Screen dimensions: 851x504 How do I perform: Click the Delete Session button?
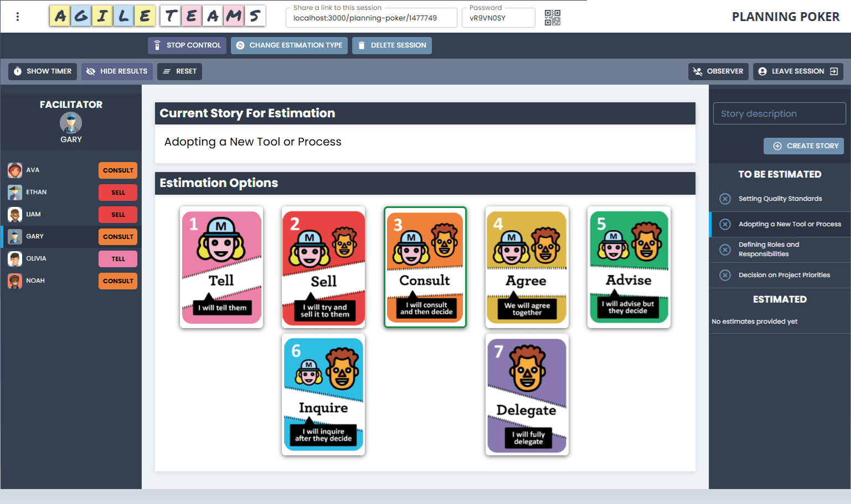[x=392, y=45]
